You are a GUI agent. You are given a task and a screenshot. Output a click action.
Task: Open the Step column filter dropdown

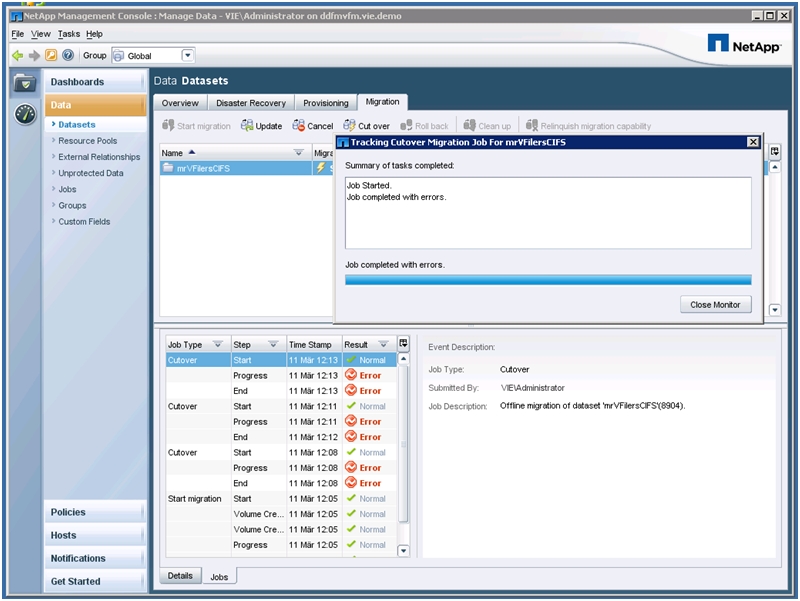(x=273, y=344)
